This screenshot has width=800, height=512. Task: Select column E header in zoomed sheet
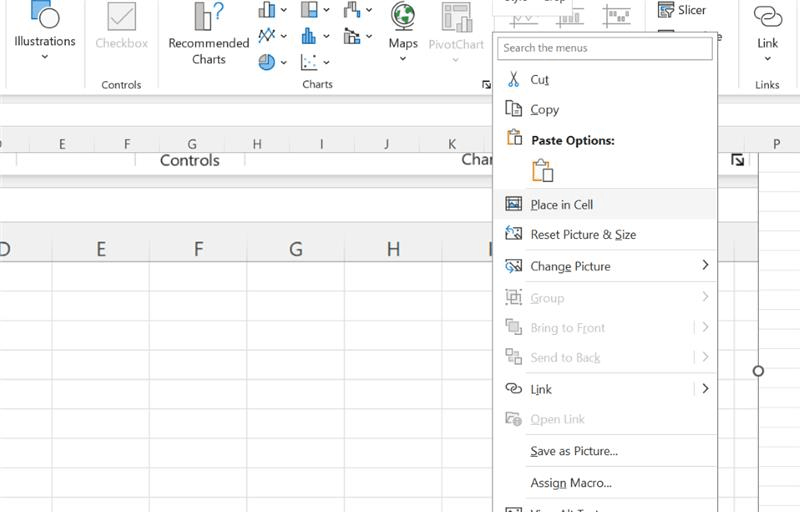[x=101, y=249]
